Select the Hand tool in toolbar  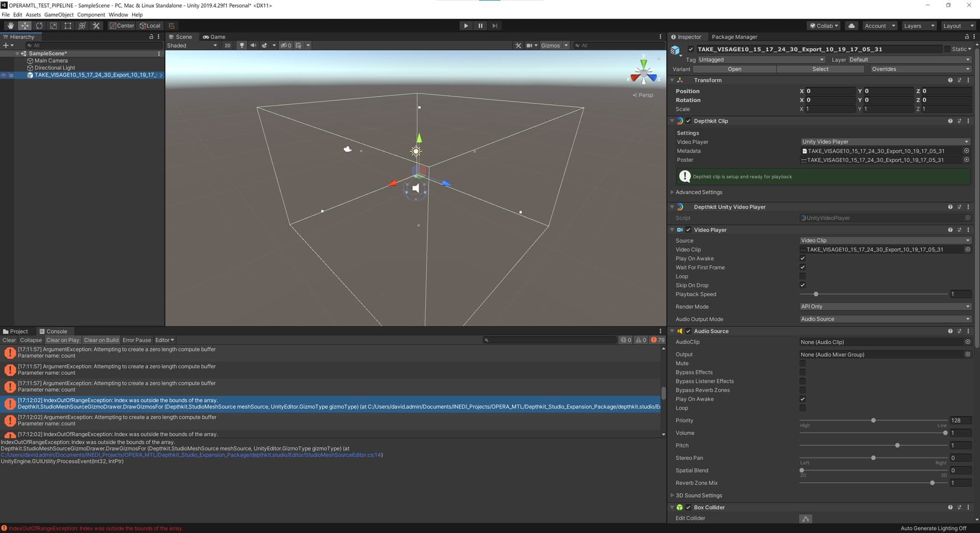point(10,26)
